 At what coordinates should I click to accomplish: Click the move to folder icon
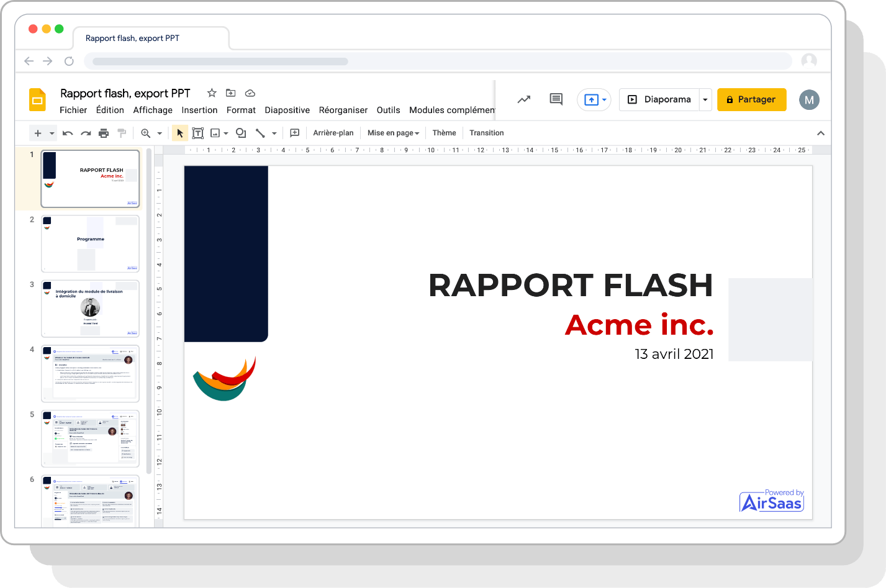pyautogui.click(x=230, y=93)
